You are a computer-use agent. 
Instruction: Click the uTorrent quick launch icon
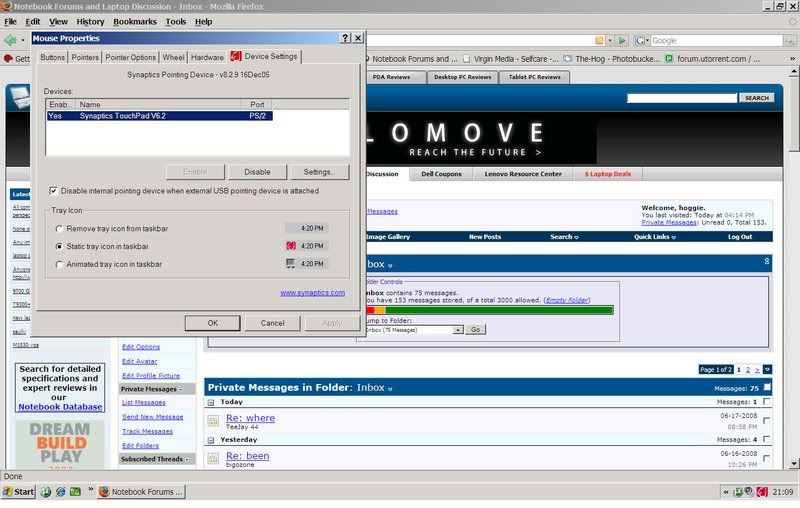pos(46,492)
